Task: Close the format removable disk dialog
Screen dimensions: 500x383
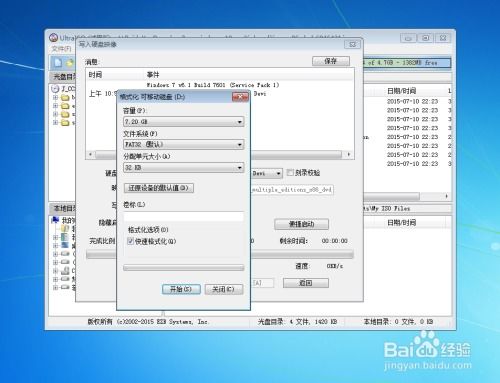Action: click(x=240, y=97)
